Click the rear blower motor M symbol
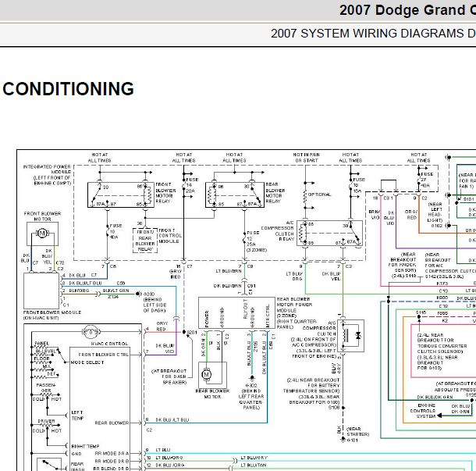This screenshot has height=471, width=476. click(x=207, y=374)
